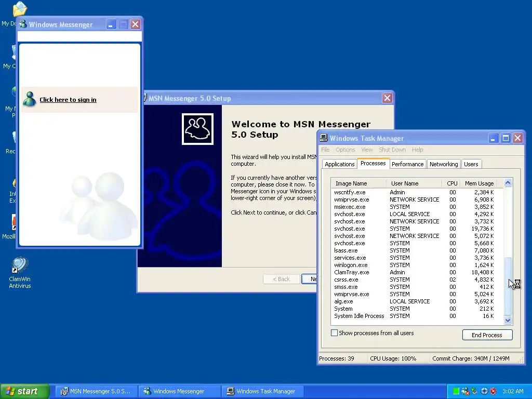Click the Click here to sign in link
The image size is (532, 399).
(68, 99)
